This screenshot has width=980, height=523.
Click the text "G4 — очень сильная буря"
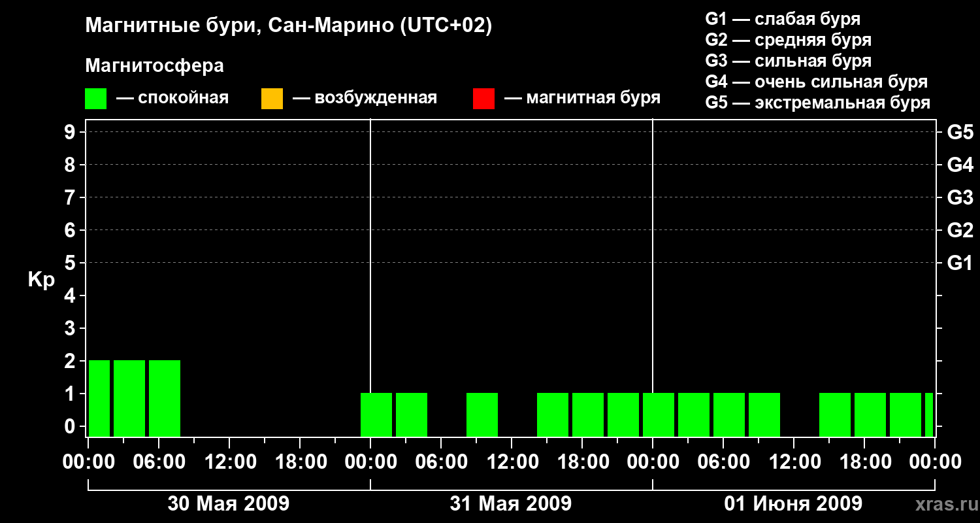point(817,82)
